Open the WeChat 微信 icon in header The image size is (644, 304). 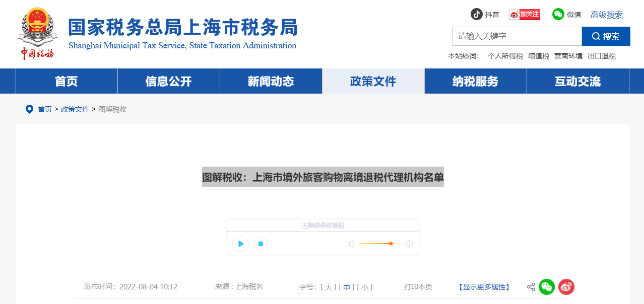558,14
